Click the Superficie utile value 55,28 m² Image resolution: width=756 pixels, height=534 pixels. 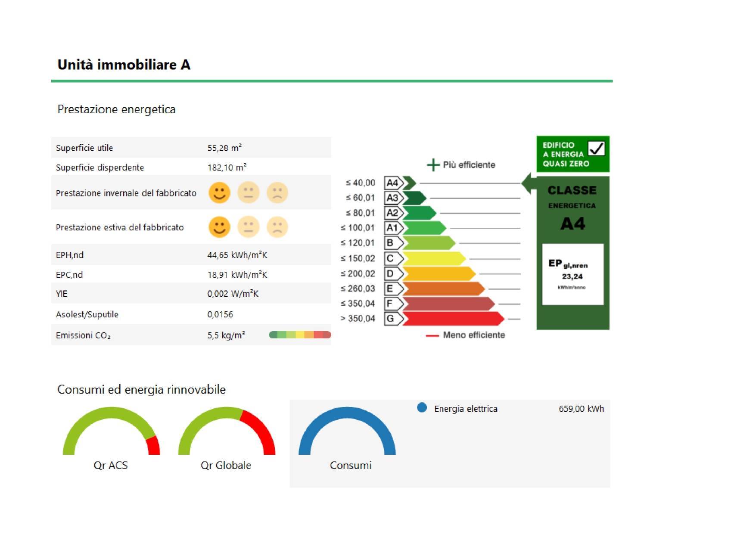[224, 148]
